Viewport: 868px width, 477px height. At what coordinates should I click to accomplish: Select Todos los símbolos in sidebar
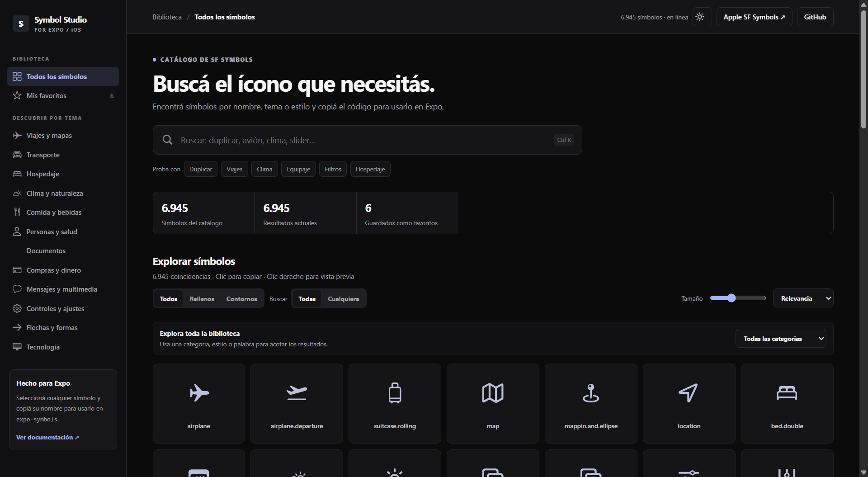(x=63, y=76)
